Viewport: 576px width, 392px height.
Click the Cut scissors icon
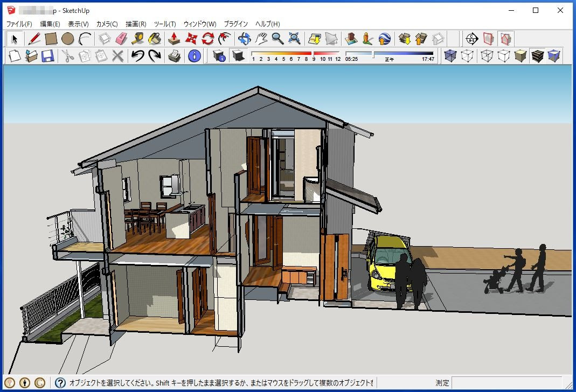(x=67, y=56)
